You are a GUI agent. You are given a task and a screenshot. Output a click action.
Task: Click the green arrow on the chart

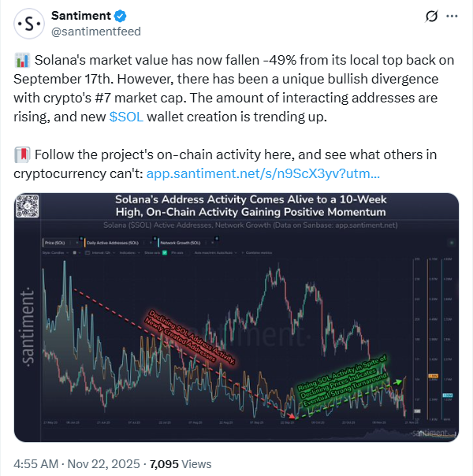[398, 382]
